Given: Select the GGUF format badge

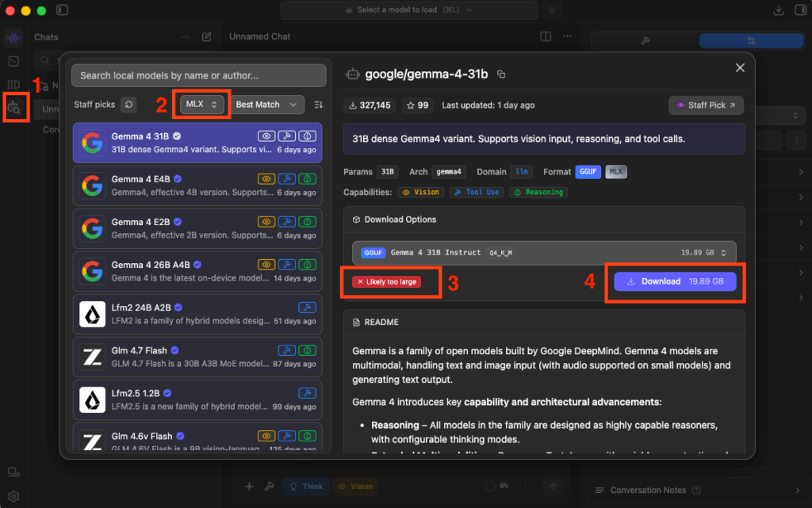Looking at the screenshot, I should 588,172.
